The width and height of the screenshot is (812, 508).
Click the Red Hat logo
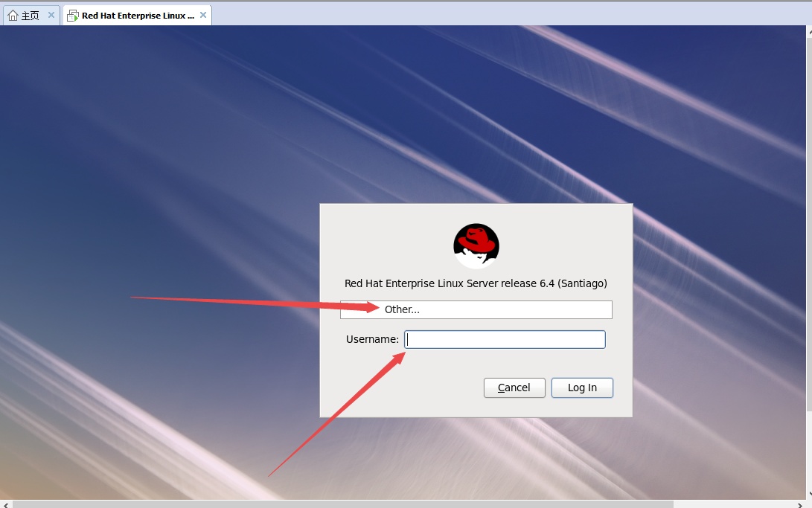(x=476, y=245)
